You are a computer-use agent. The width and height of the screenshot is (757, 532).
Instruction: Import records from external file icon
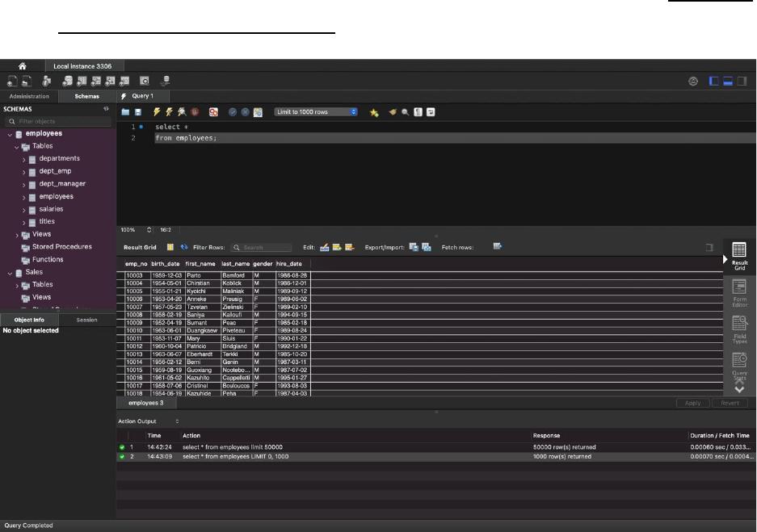point(427,247)
